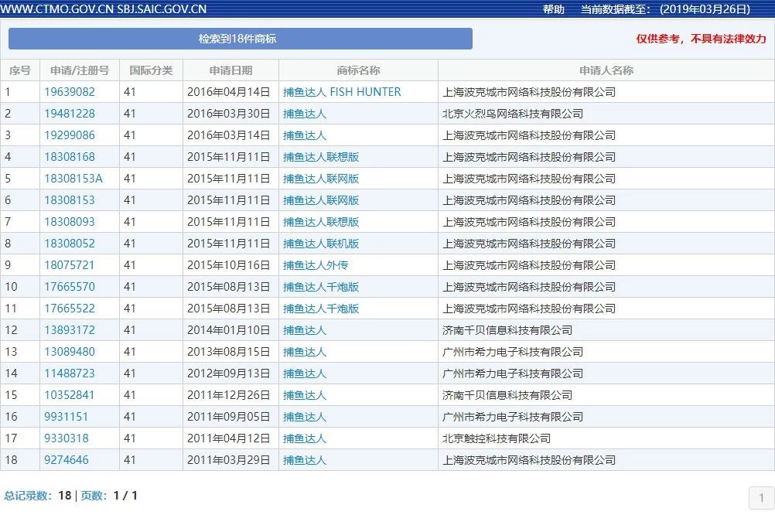Open trademark 捕鱼达人联机版
The image size is (775, 532).
321,244
